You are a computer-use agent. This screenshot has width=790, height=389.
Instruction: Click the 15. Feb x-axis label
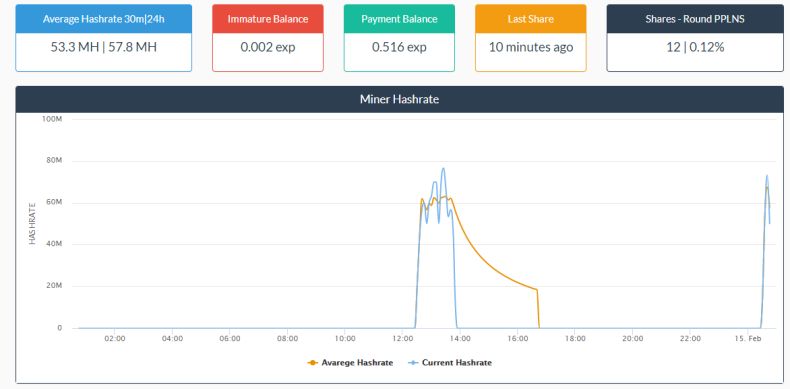(748, 339)
